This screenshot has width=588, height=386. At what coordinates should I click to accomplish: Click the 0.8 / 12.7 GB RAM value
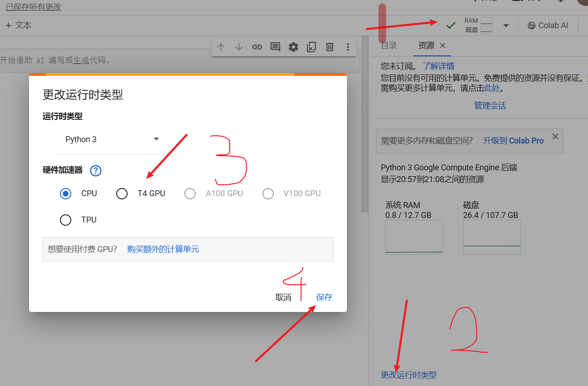[408, 215]
